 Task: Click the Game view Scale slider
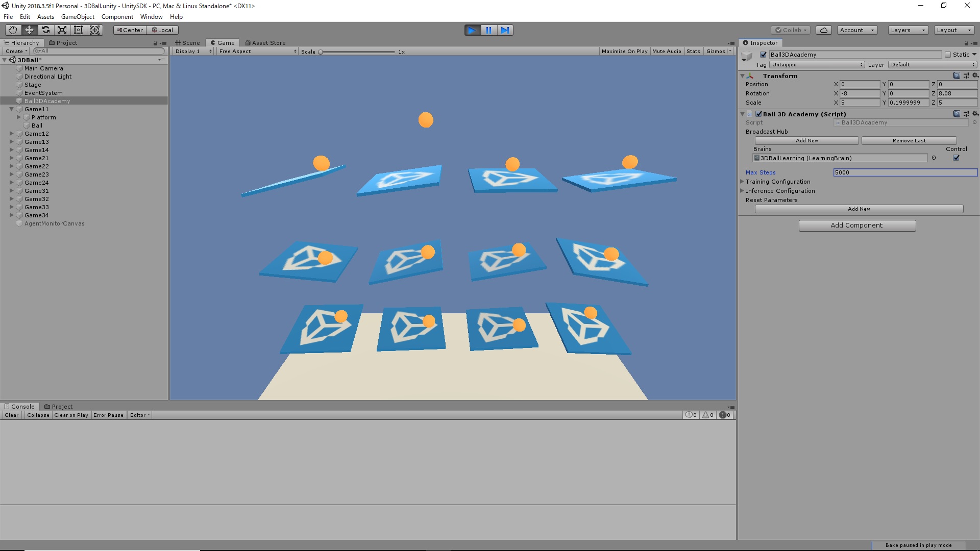[357, 52]
